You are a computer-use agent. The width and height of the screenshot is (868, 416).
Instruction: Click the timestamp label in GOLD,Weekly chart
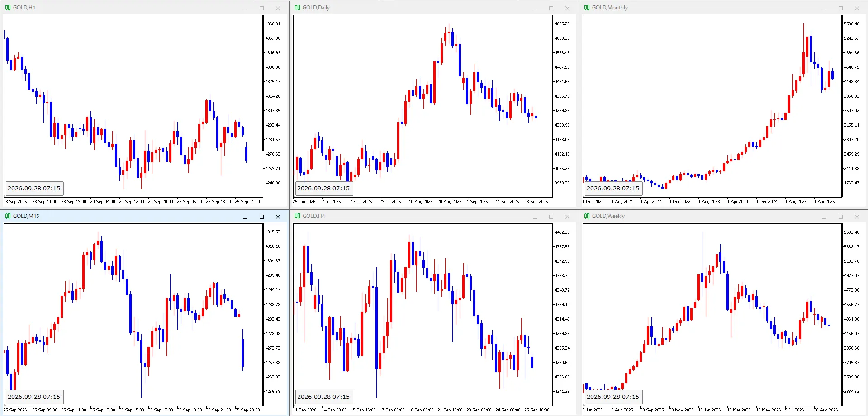coord(613,397)
